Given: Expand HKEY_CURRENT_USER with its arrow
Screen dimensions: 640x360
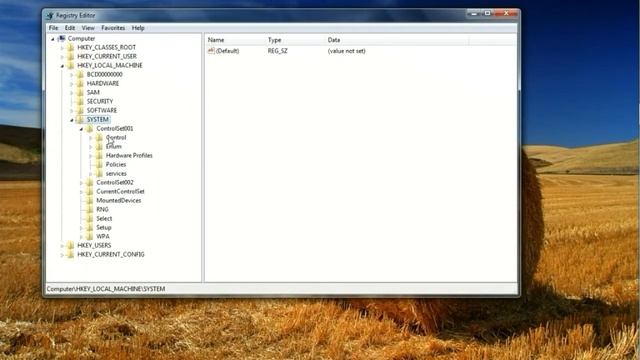Looking at the screenshot, I should 62,57.
